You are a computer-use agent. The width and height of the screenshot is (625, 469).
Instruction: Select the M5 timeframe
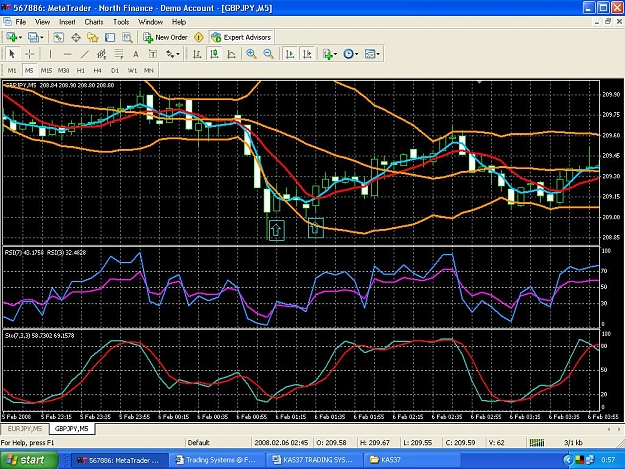tap(29, 71)
